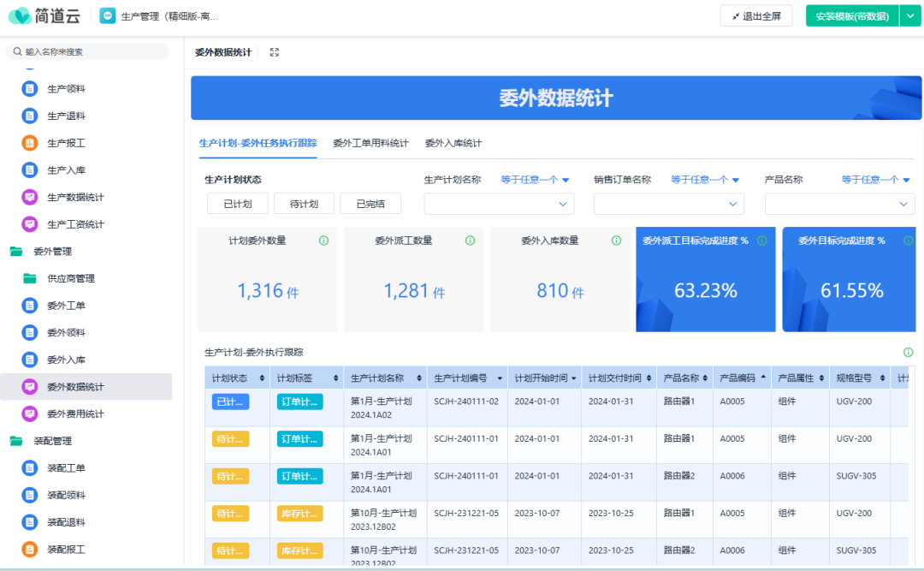Switch to 委外工单用料统计 tab
This screenshot has height=571, width=924.
point(370,143)
